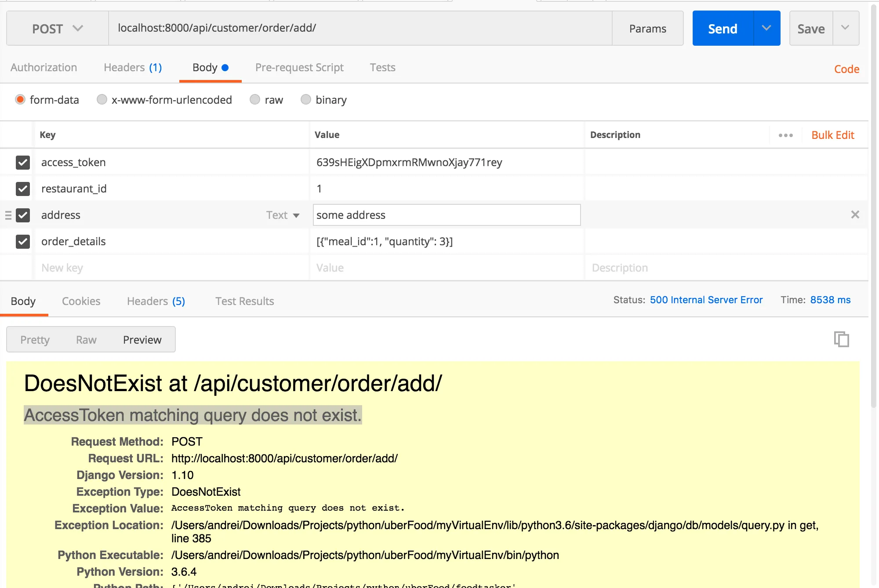Remove the address row with X icon
Viewport: 879px width, 588px height.
click(855, 215)
